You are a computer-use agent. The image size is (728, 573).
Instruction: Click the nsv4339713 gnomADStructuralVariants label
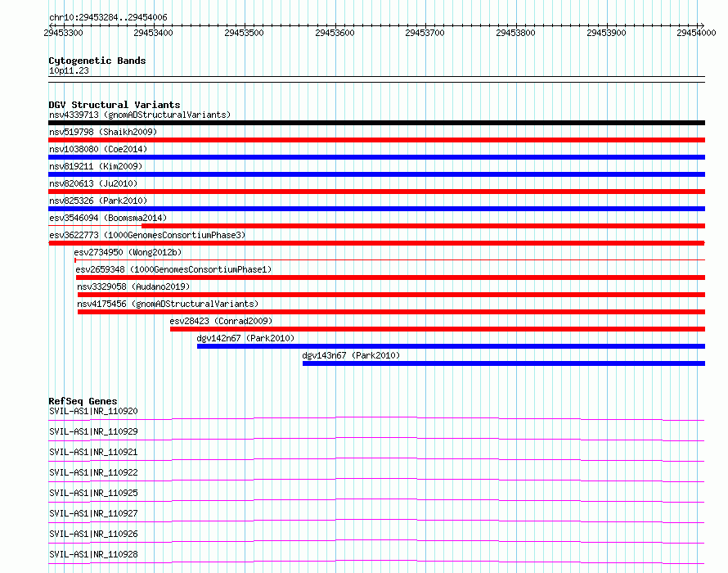(140, 115)
